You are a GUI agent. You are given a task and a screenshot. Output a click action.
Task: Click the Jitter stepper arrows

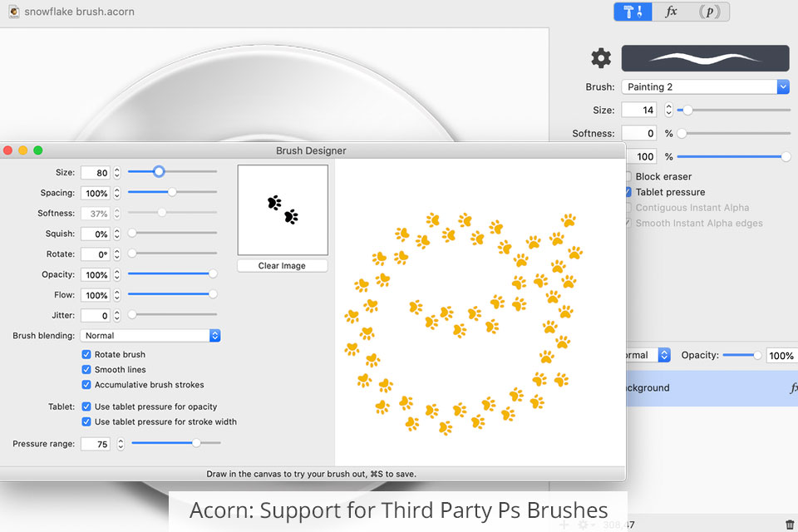pos(117,315)
